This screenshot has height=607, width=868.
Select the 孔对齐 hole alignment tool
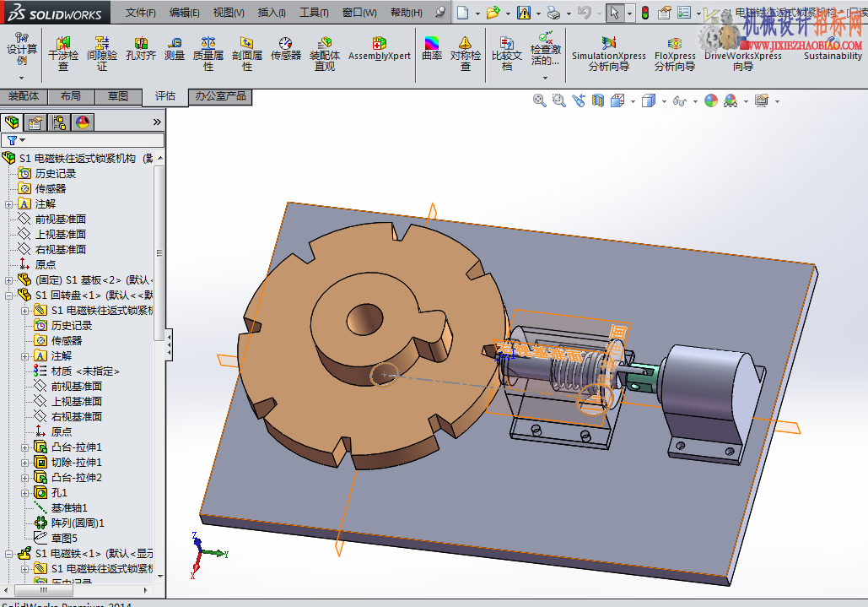pyautogui.click(x=141, y=49)
